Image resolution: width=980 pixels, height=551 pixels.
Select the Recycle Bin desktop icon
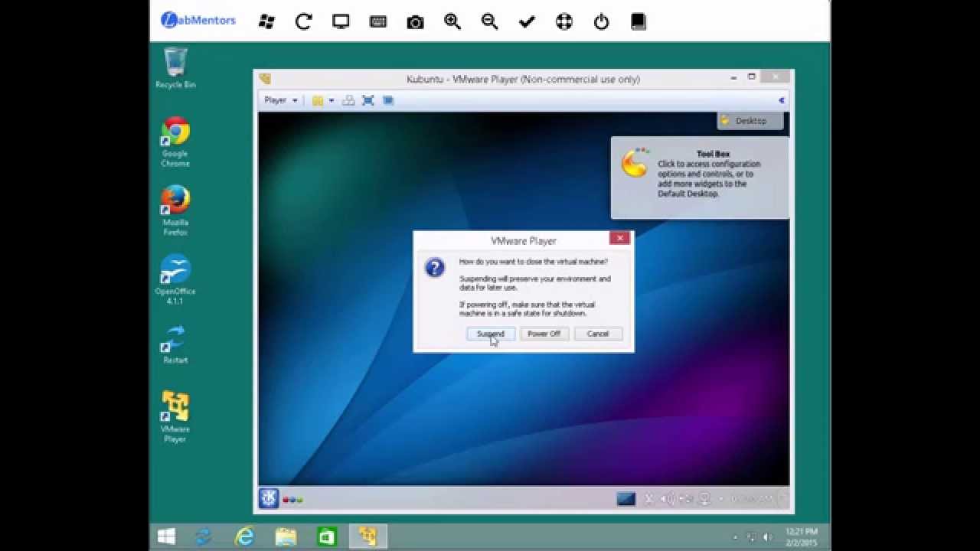pyautogui.click(x=175, y=68)
